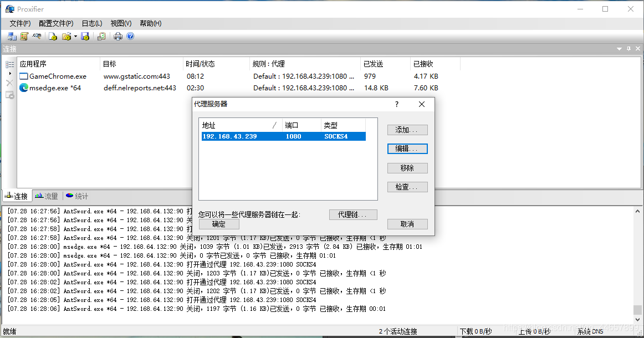Viewport: 644px width, 338px height.
Task: Toggle pin icon on connections panel
Action: coord(629,49)
